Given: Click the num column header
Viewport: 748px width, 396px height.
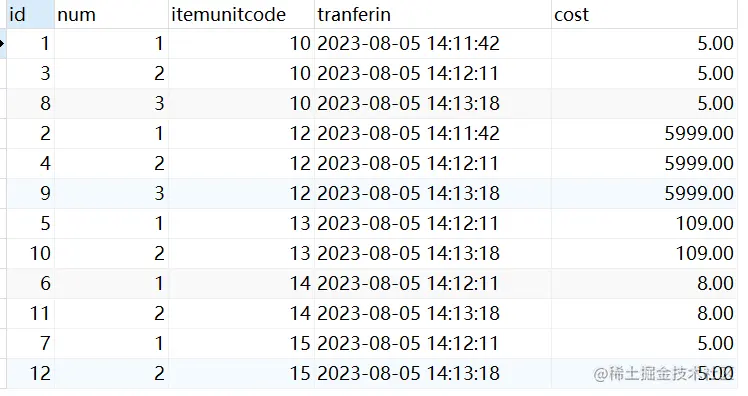Looking at the screenshot, I should coord(112,14).
